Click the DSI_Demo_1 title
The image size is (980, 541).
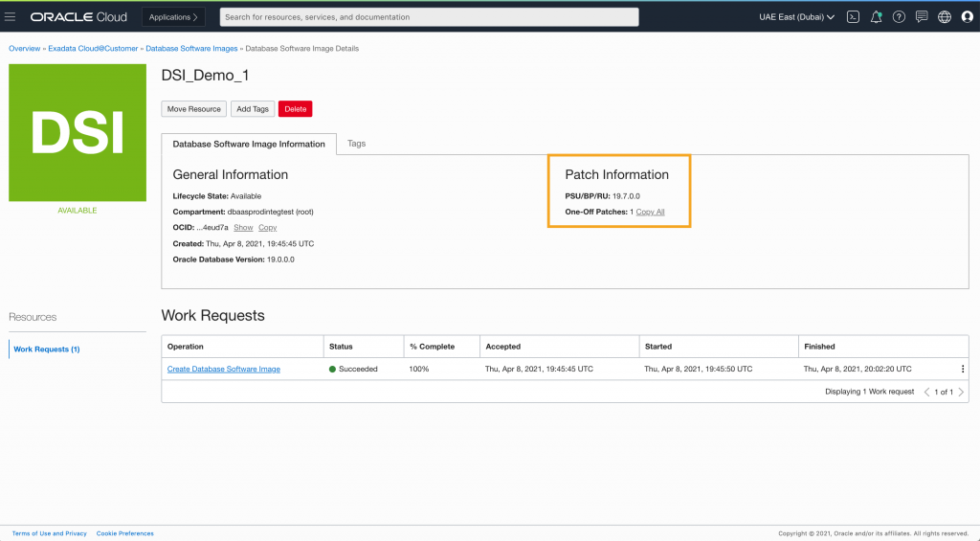(205, 76)
